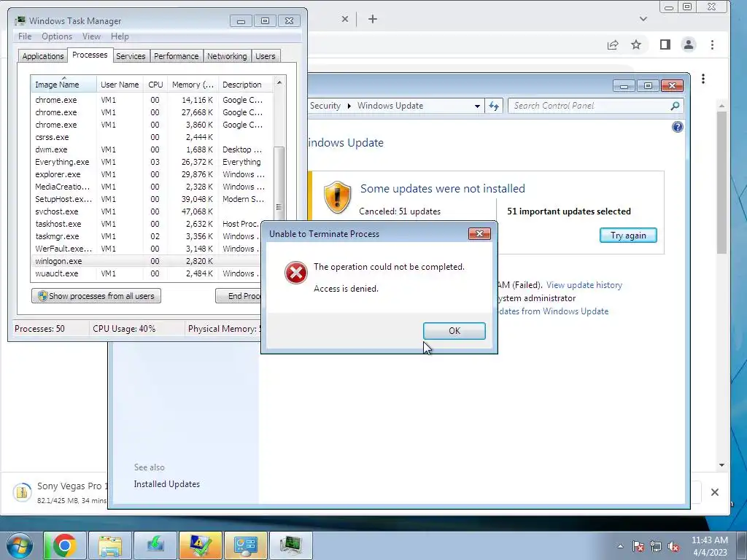Switch to the Applications tab

tap(43, 56)
